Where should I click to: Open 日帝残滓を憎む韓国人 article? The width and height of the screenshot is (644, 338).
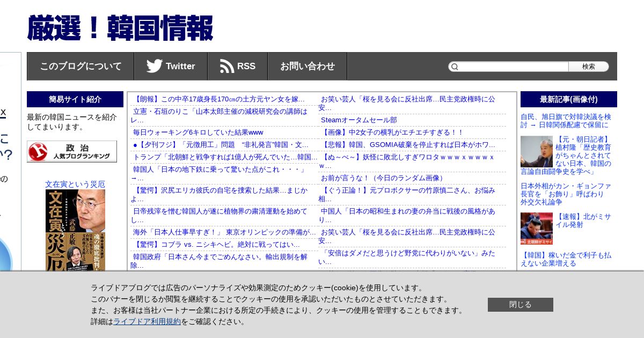[219, 215]
